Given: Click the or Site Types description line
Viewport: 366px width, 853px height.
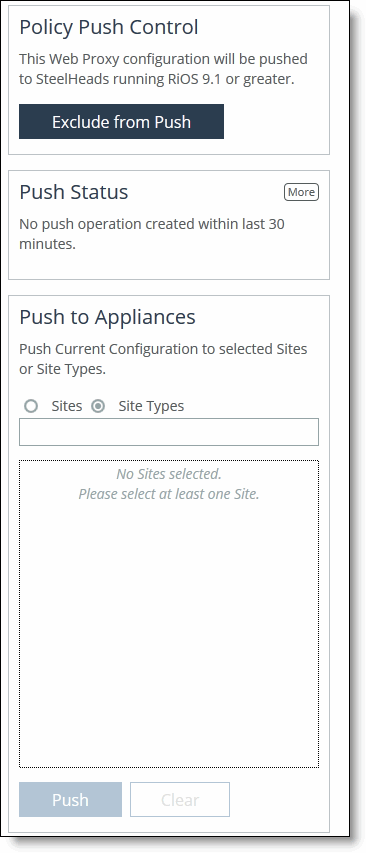Looking at the screenshot, I should [x=62, y=369].
